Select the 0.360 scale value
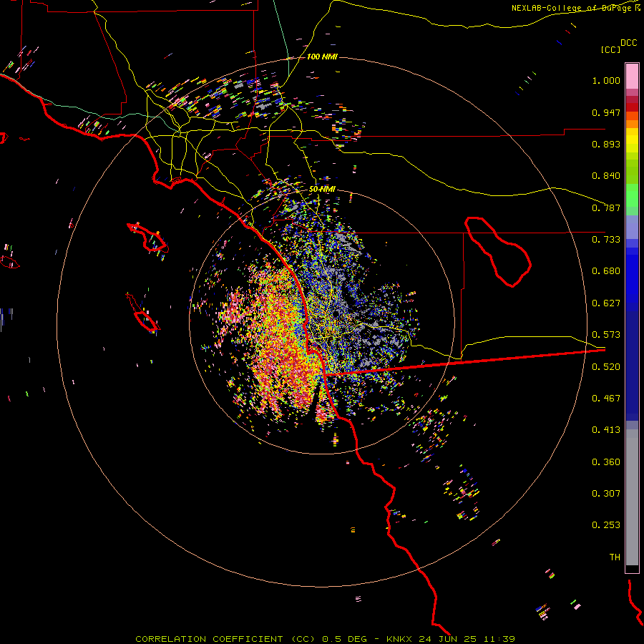Screen dimensions: 644x644 [606, 462]
